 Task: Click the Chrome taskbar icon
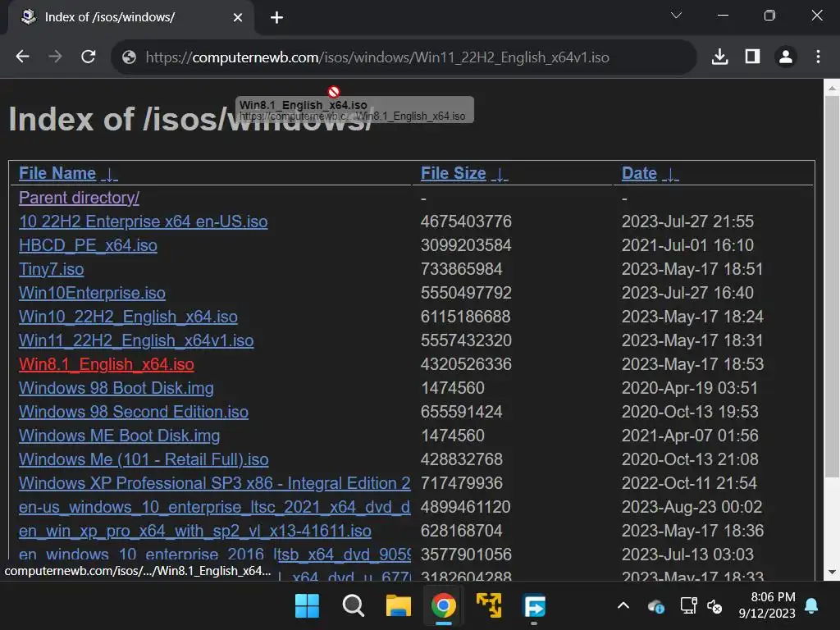click(x=444, y=606)
